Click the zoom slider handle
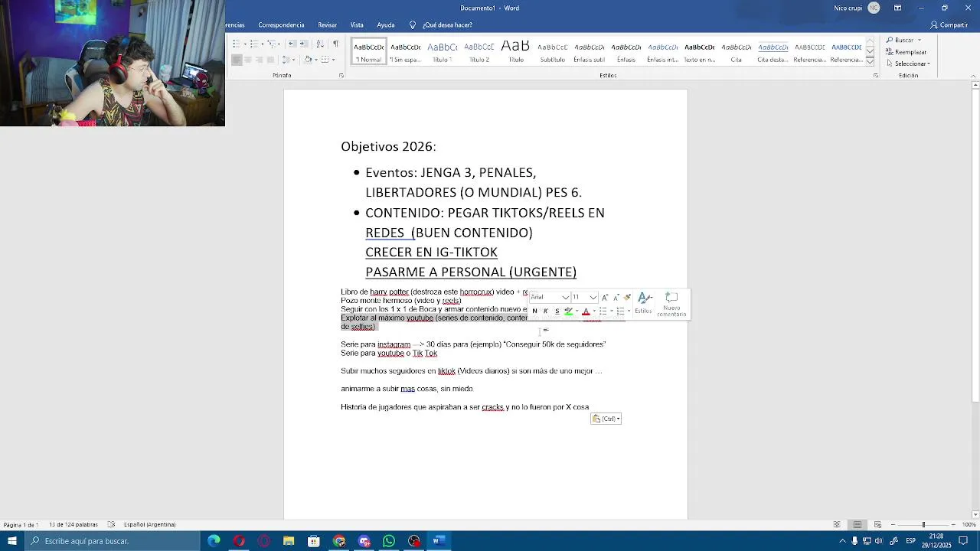The width and height of the screenshot is (980, 551). [923, 525]
